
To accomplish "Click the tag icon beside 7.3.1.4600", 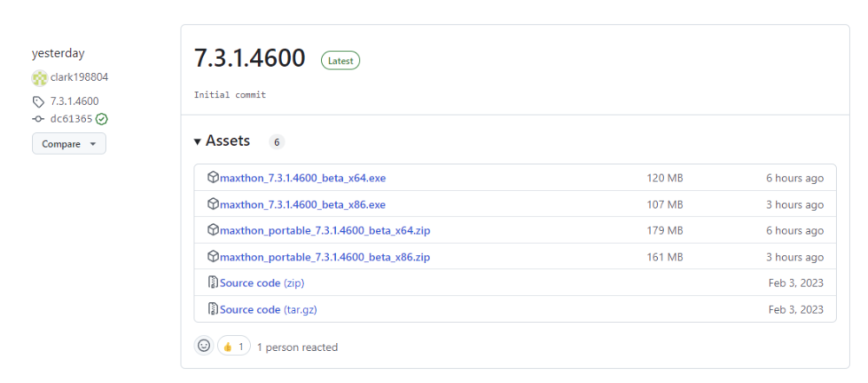I will (x=38, y=102).
